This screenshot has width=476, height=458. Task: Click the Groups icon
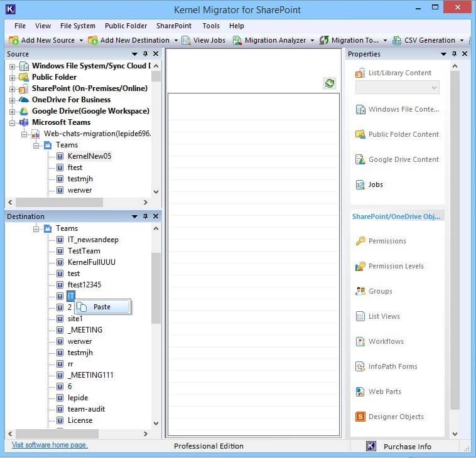[x=360, y=291]
